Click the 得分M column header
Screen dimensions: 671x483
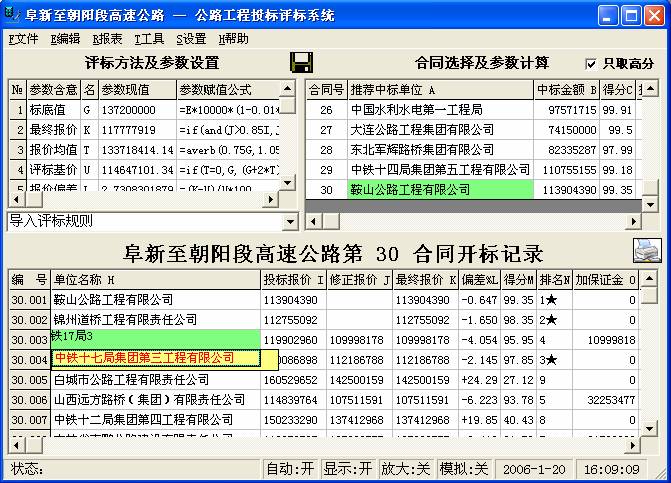[519, 280]
